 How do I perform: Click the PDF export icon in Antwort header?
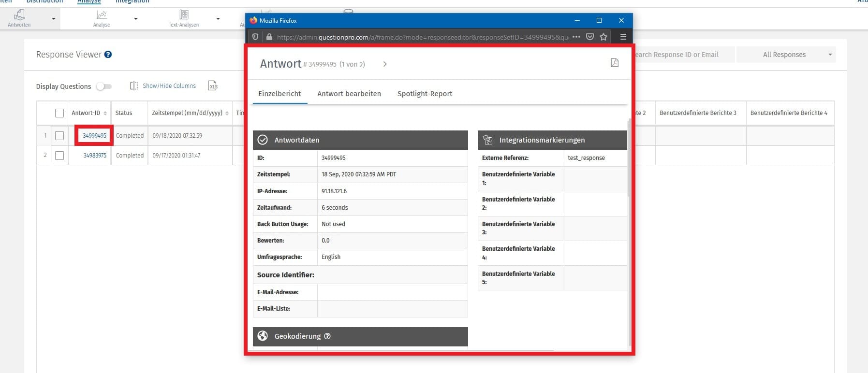tap(614, 63)
